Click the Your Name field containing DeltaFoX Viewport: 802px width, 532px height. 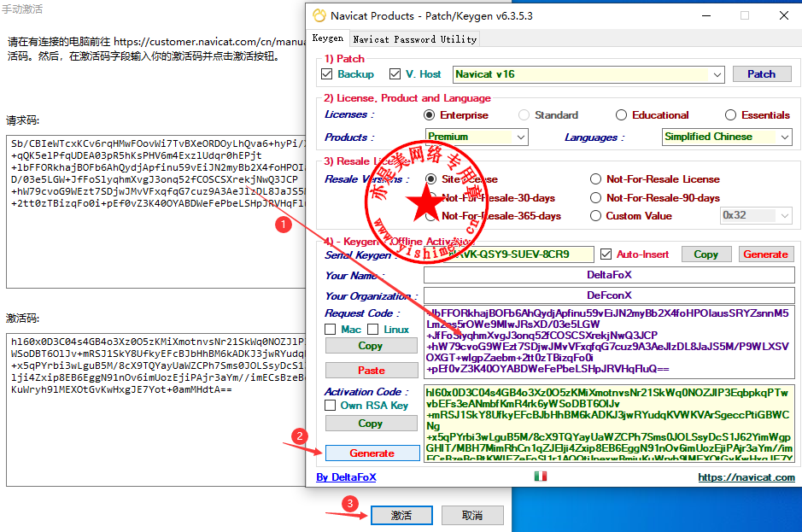(609, 275)
